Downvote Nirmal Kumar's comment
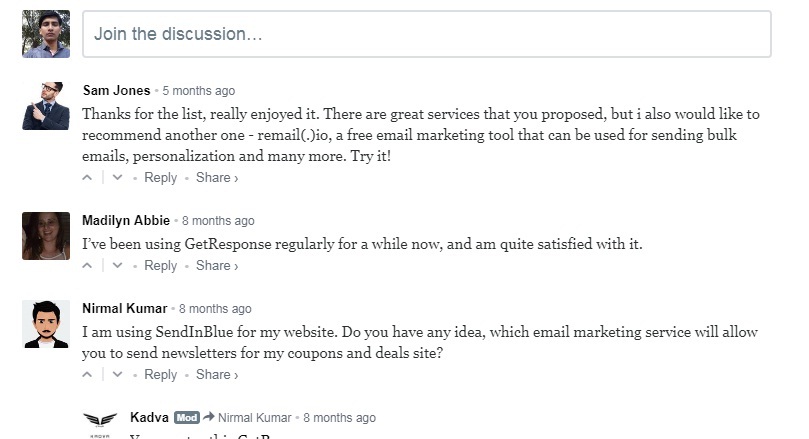Screen dimensions: 809x439 [118, 375]
